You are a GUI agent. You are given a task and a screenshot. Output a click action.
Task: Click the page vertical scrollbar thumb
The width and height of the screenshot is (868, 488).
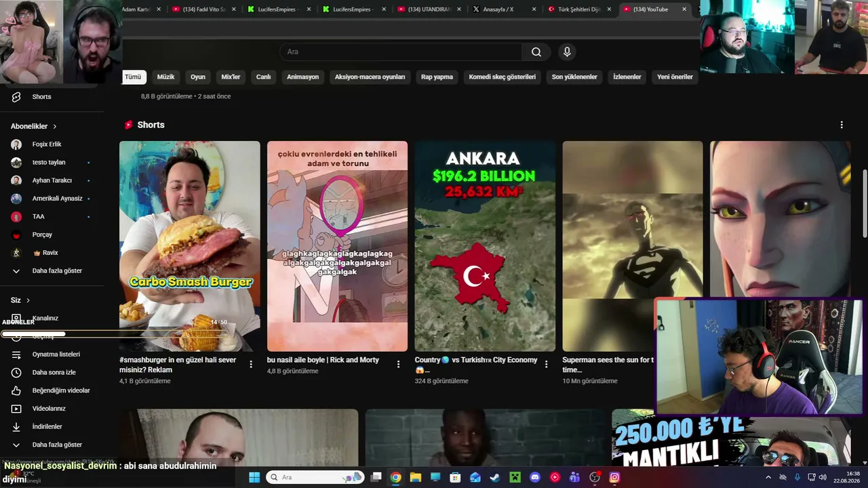pyautogui.click(x=865, y=203)
